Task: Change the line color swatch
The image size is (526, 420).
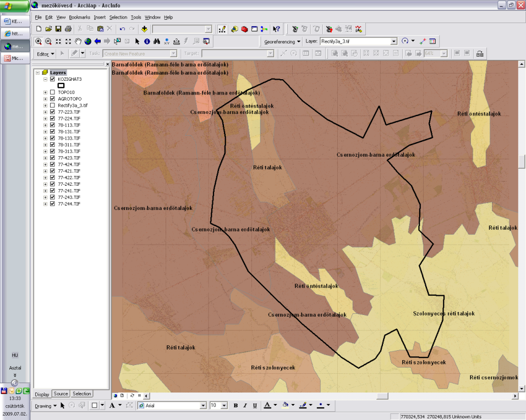Action: pos(303,406)
